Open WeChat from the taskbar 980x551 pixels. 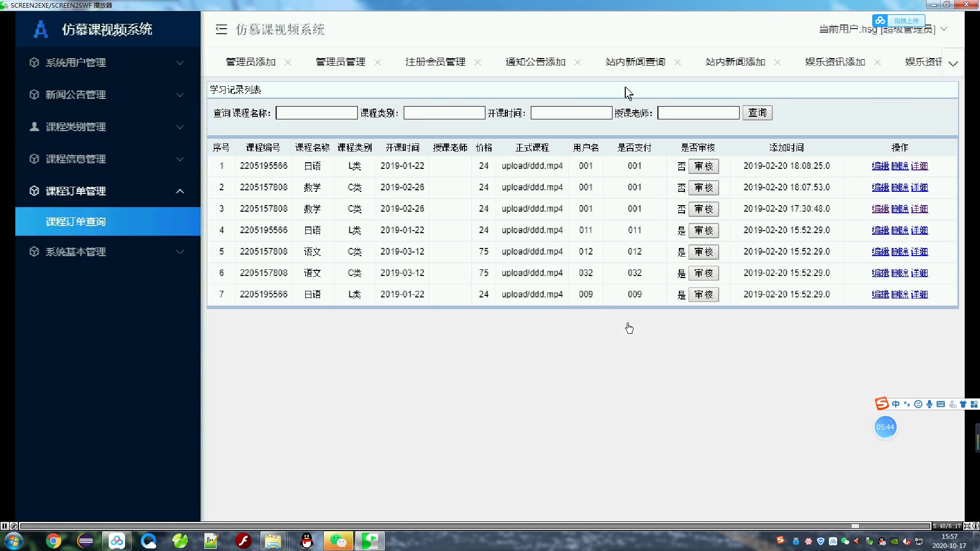pos(338,541)
